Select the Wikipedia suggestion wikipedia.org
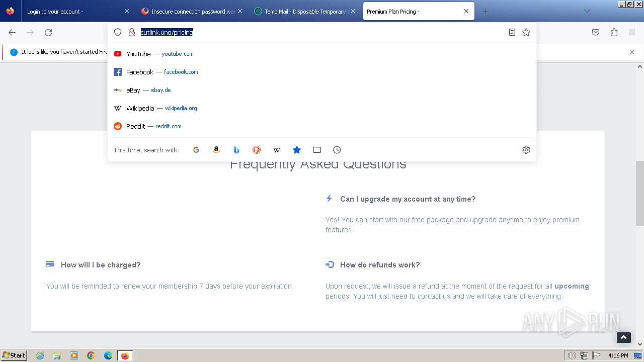Screen dimensions: 644x362 [322, 108]
